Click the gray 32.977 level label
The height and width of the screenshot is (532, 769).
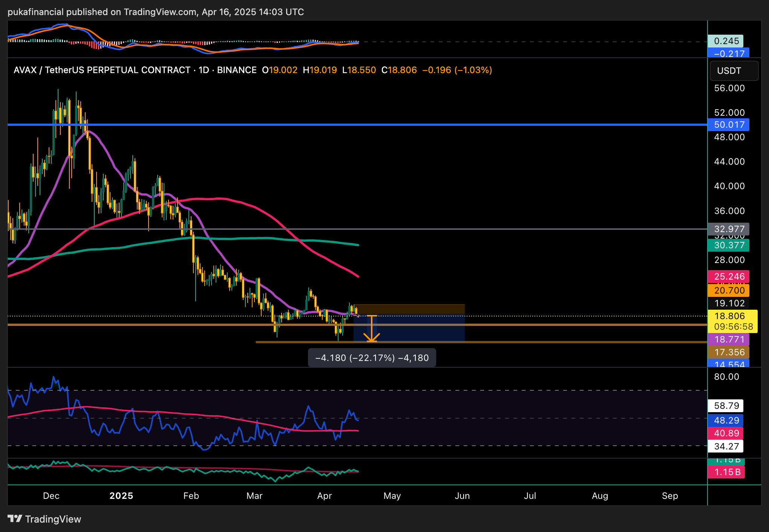(x=728, y=229)
